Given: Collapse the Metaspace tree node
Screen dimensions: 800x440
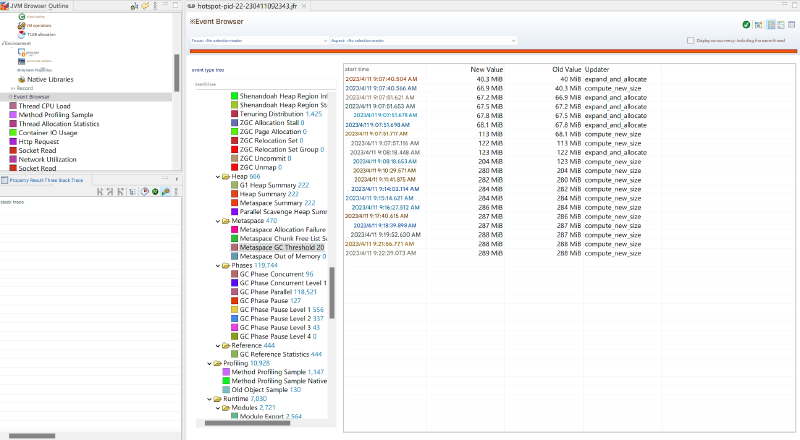Looking at the screenshot, I should tap(217, 220).
